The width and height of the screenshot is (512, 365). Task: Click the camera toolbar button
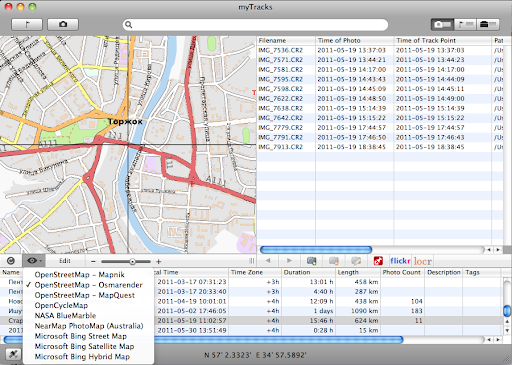coord(63,24)
